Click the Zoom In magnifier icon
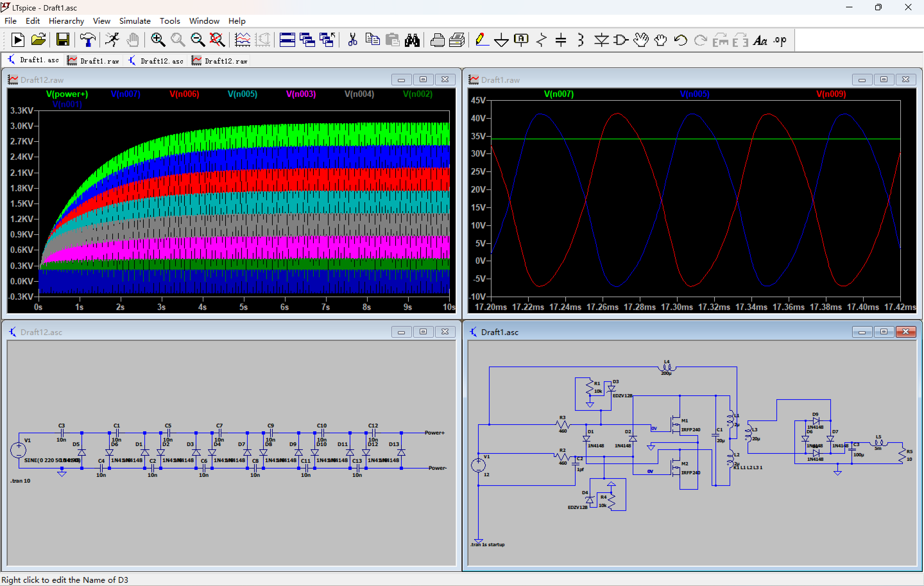This screenshot has width=924, height=586. 158,40
